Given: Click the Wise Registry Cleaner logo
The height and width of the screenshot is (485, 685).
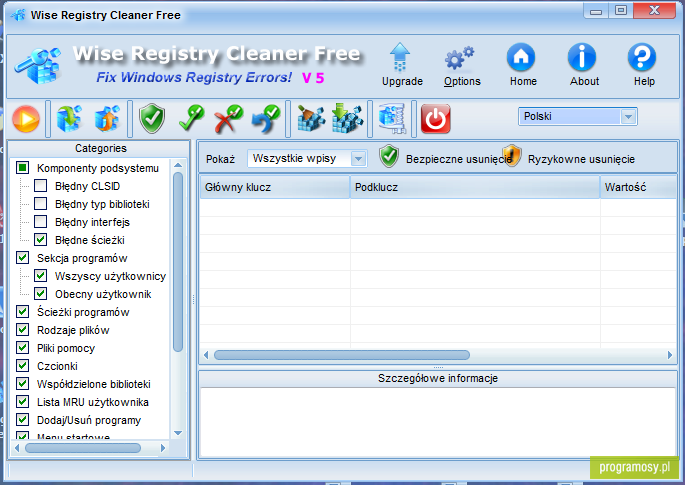Looking at the screenshot, I should [38, 66].
